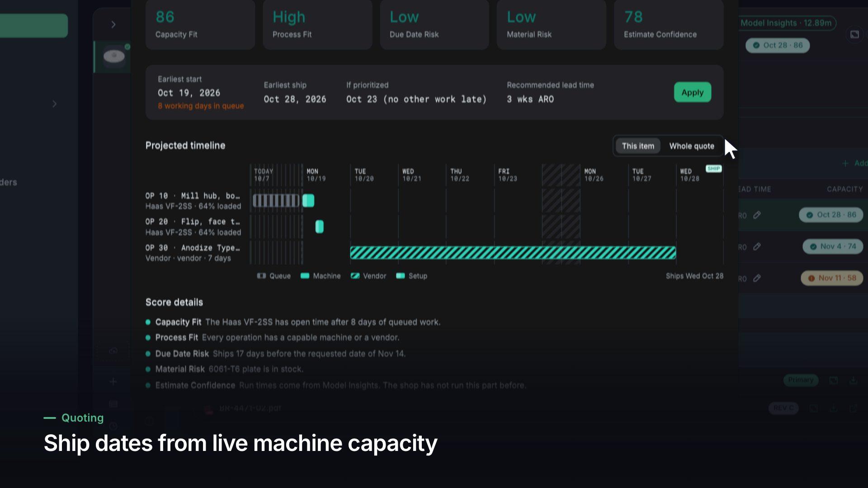Click the Oct 28 · 86 top badge
The height and width of the screenshot is (488, 868).
(778, 45)
